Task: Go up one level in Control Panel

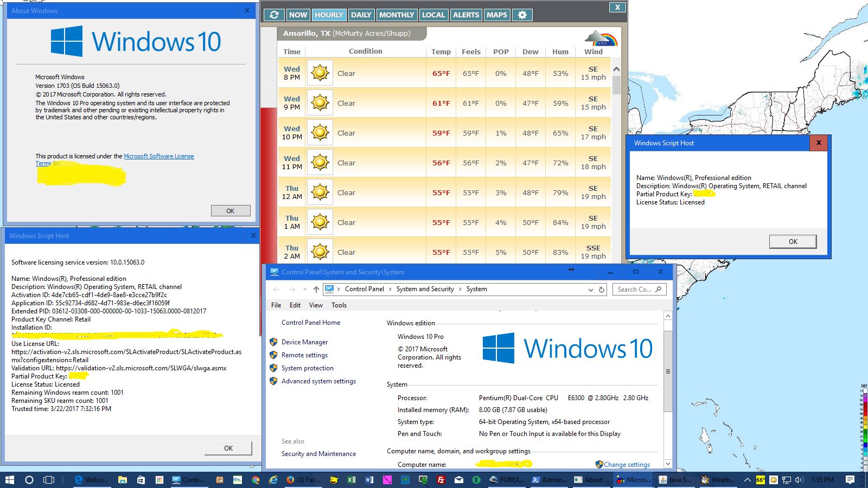Action: click(x=316, y=290)
